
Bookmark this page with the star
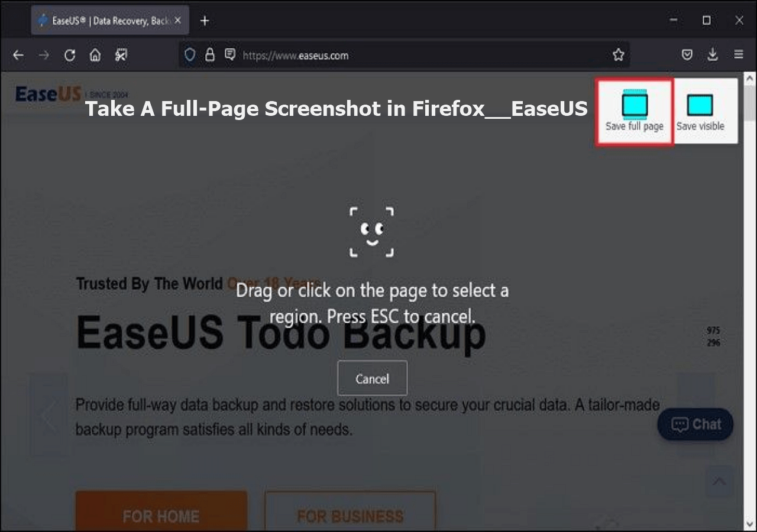(x=619, y=55)
